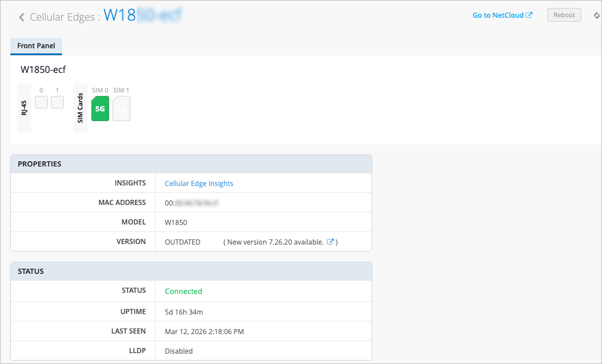Select the green SIM 0 5G card
The width and height of the screenshot is (602, 364).
pyautogui.click(x=100, y=109)
